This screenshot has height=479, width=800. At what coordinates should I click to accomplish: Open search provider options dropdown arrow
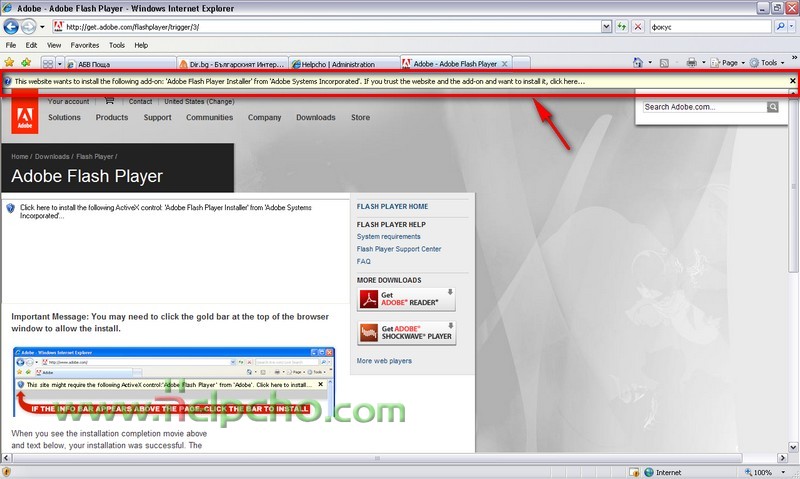tap(792, 27)
